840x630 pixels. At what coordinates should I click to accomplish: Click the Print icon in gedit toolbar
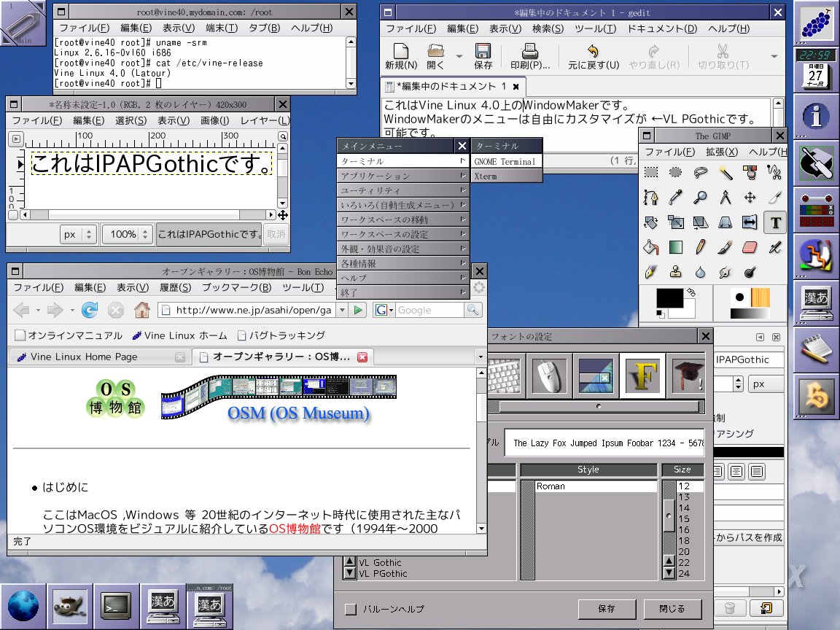click(530, 52)
